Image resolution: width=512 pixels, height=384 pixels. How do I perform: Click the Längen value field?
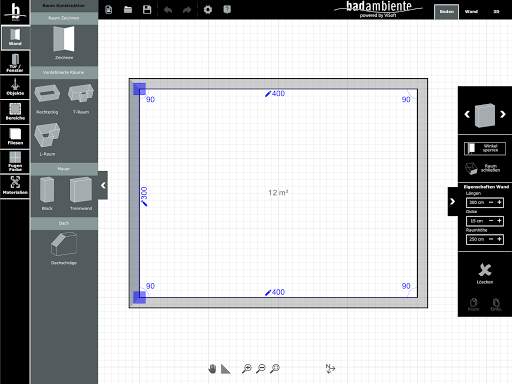pos(476,202)
